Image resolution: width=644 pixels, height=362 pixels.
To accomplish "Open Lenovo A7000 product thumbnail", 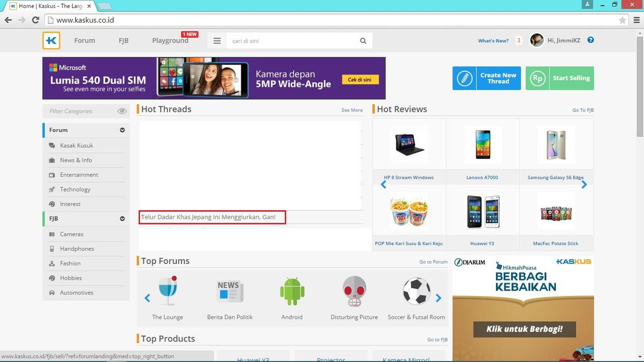I will pyautogui.click(x=482, y=144).
